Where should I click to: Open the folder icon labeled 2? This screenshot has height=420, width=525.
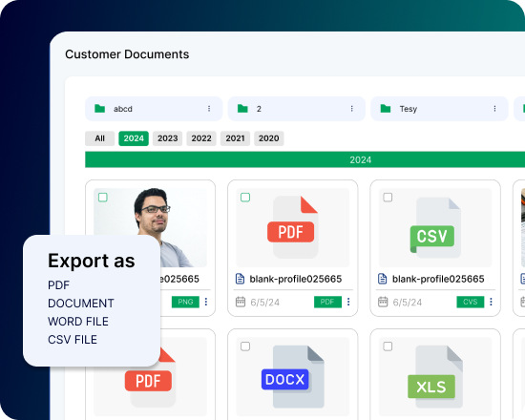242,109
